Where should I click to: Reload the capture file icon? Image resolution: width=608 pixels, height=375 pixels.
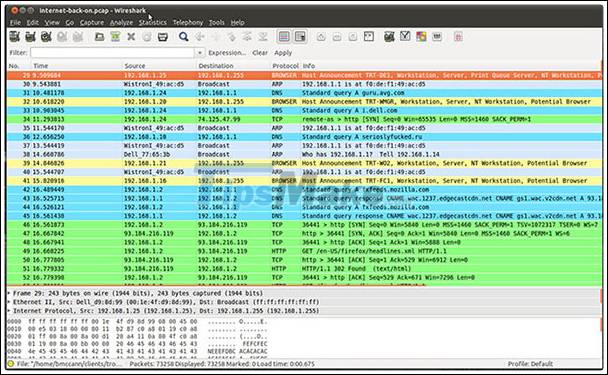point(147,37)
